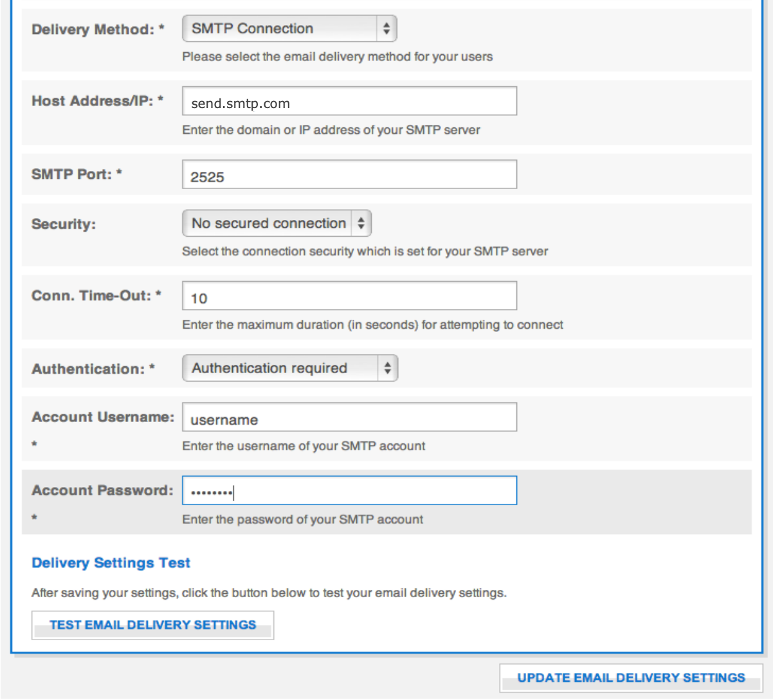Open the Security connection dropdown
773x700 pixels.
pos(277,223)
